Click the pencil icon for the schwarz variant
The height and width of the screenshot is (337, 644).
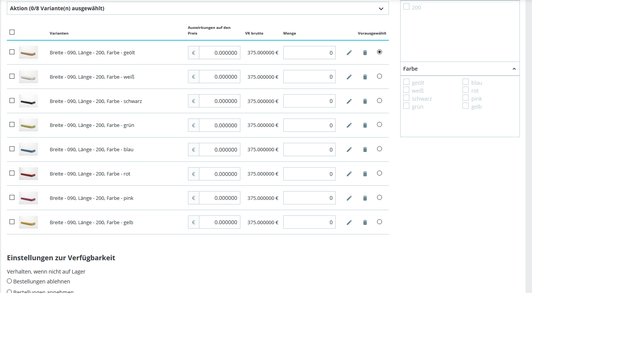[349, 101]
